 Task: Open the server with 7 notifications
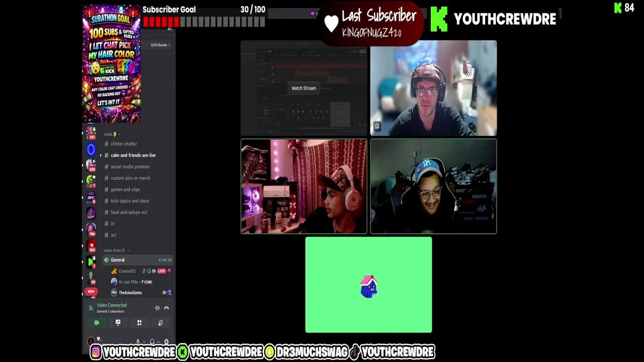point(91,180)
